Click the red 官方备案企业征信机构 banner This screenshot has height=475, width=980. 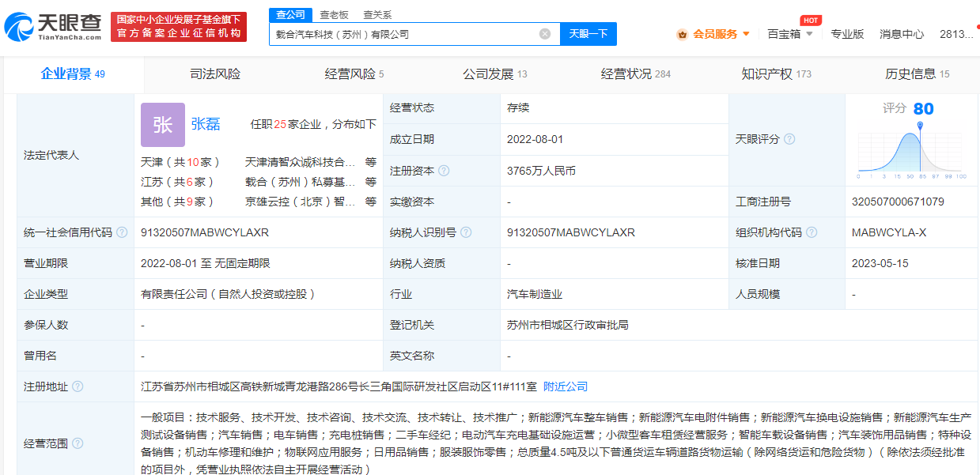click(x=179, y=27)
